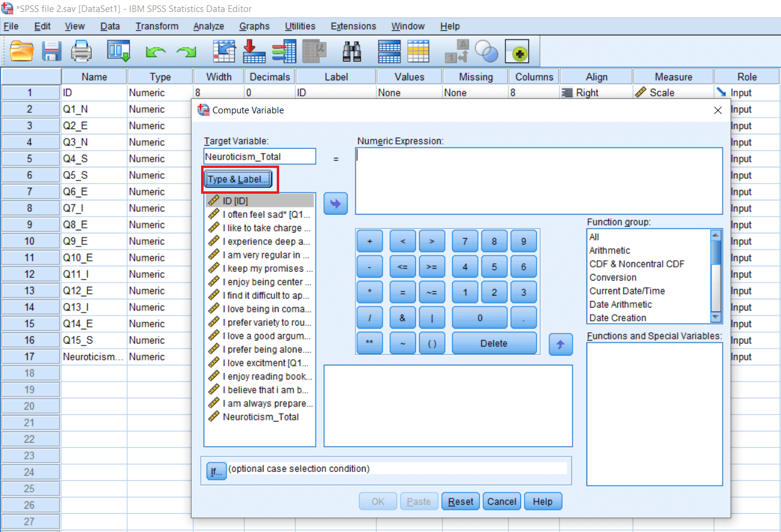781x532 pixels.
Task: Click the Target Variable input field
Action: coord(259,157)
